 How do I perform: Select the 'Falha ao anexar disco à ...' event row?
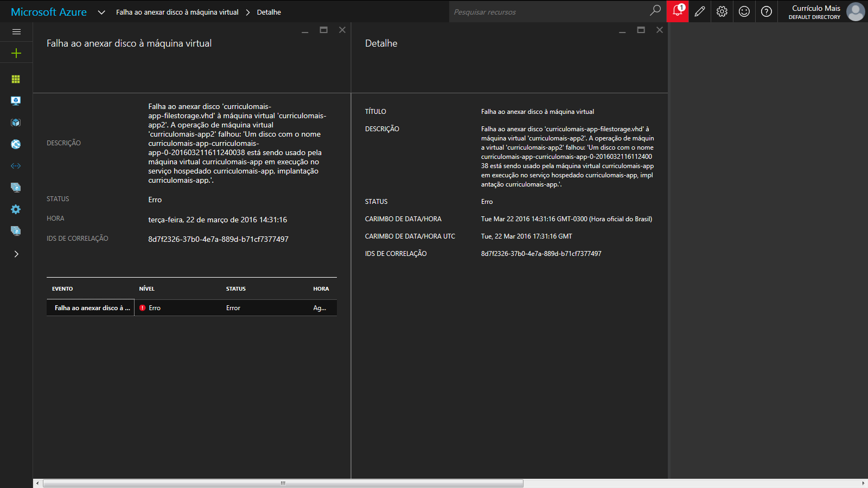point(192,308)
